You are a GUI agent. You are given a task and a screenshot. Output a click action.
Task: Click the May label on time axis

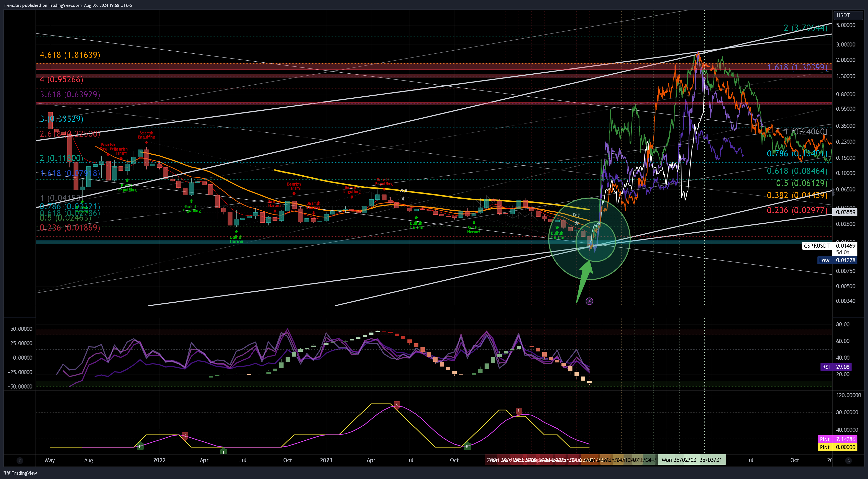click(50, 460)
